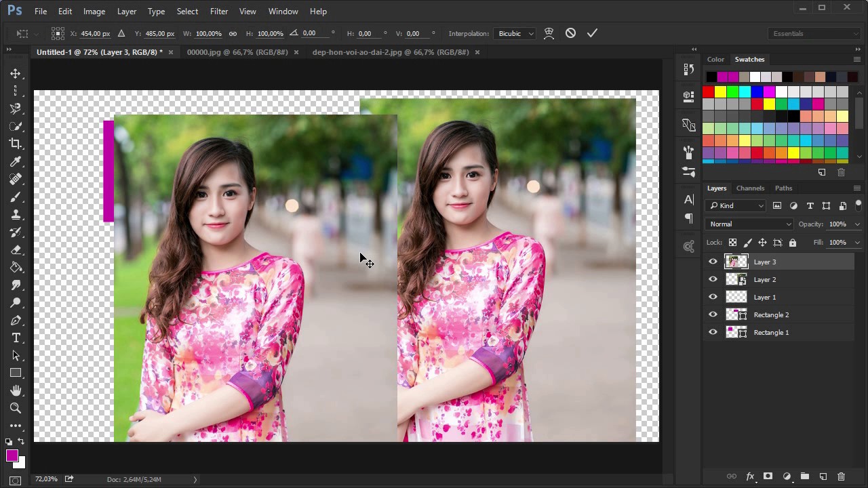Expand the Essentials workspace dropdown
The image size is (868, 488).
(815, 33)
